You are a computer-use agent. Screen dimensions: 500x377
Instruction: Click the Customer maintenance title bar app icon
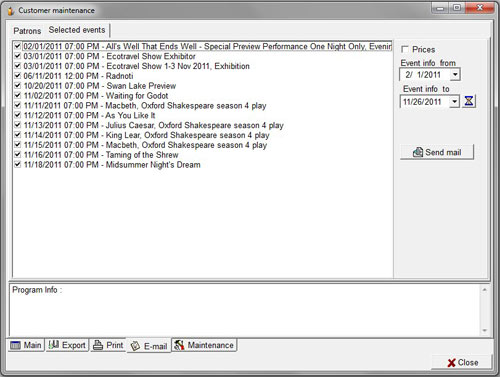point(11,10)
